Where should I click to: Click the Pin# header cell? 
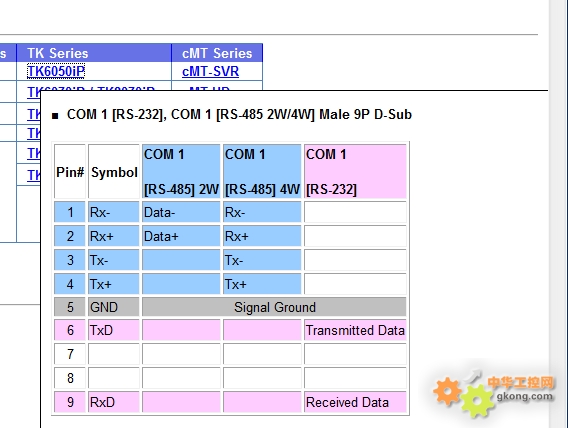[70, 172]
